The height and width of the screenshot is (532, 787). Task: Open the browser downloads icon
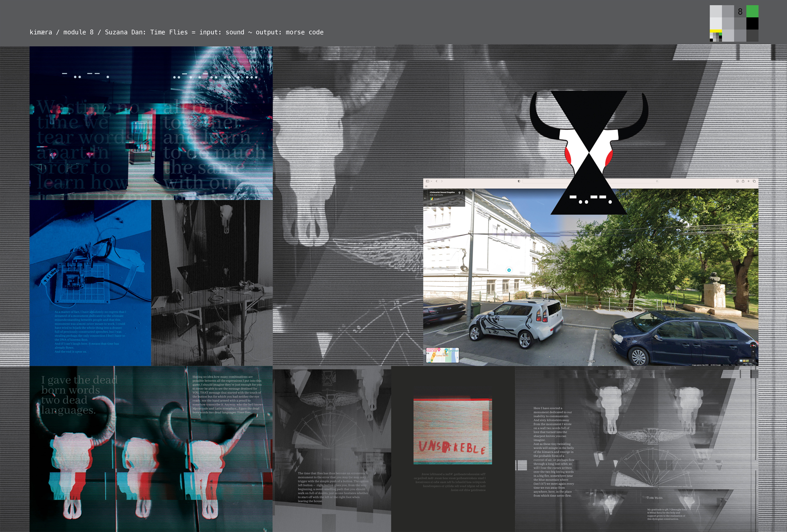[x=737, y=181]
